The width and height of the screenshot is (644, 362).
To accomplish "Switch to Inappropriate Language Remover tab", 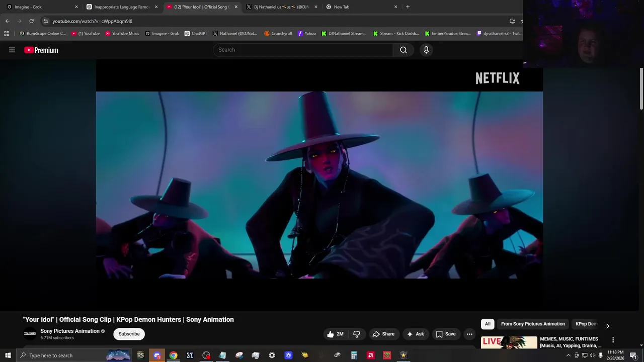I will coord(122,7).
